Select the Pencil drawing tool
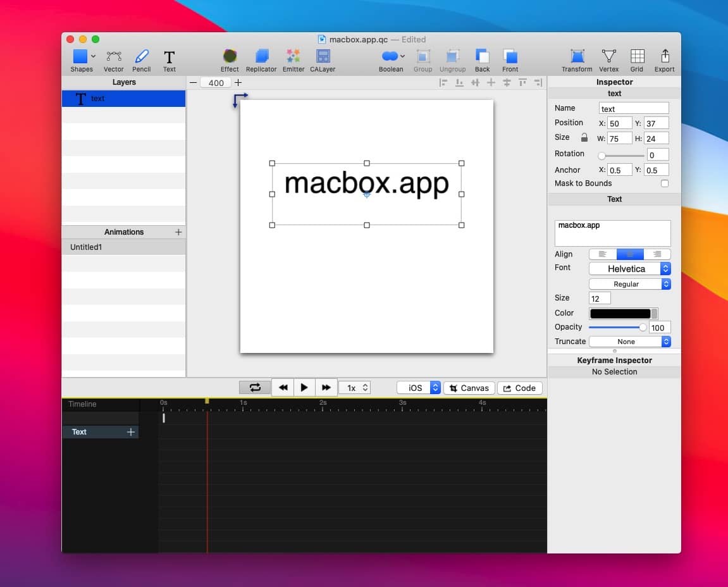The height and width of the screenshot is (587, 728). click(x=142, y=58)
